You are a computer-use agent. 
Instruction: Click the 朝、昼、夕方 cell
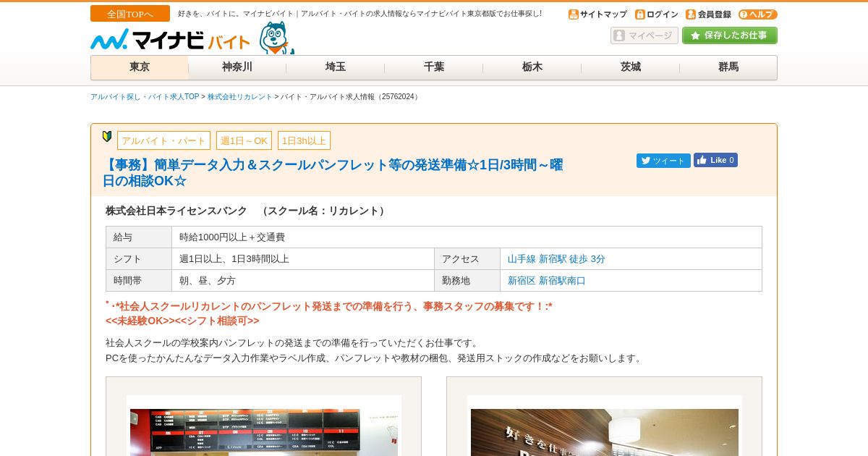coord(303,281)
